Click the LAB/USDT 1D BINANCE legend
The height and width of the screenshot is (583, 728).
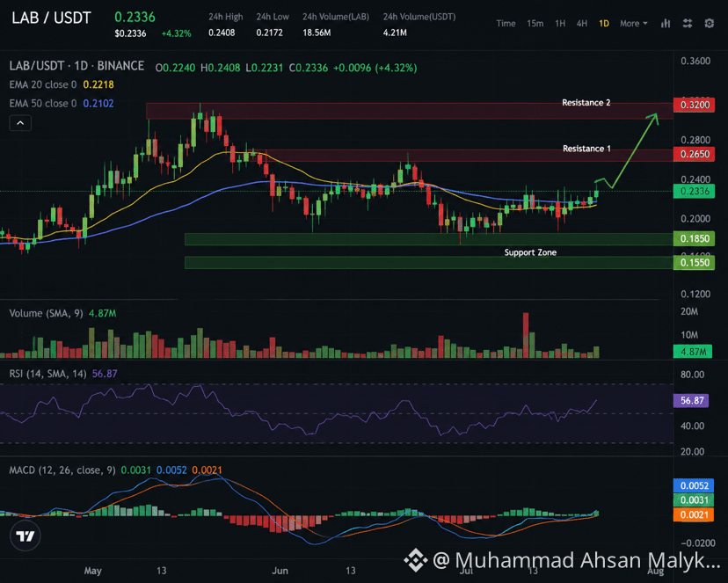(x=76, y=66)
